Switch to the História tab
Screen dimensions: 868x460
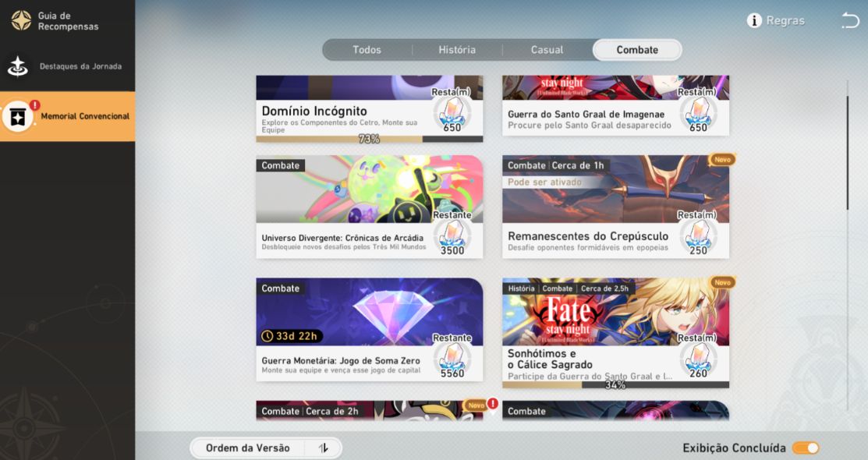click(457, 50)
